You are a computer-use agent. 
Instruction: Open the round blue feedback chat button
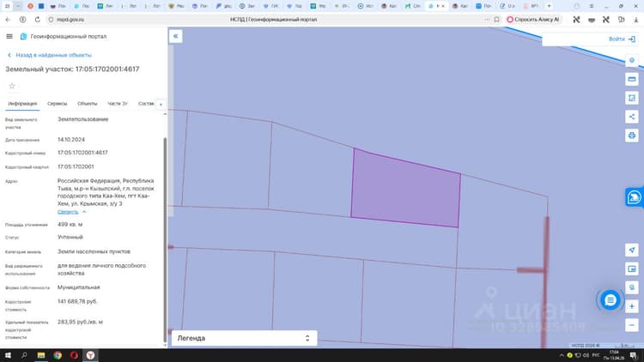click(x=610, y=300)
